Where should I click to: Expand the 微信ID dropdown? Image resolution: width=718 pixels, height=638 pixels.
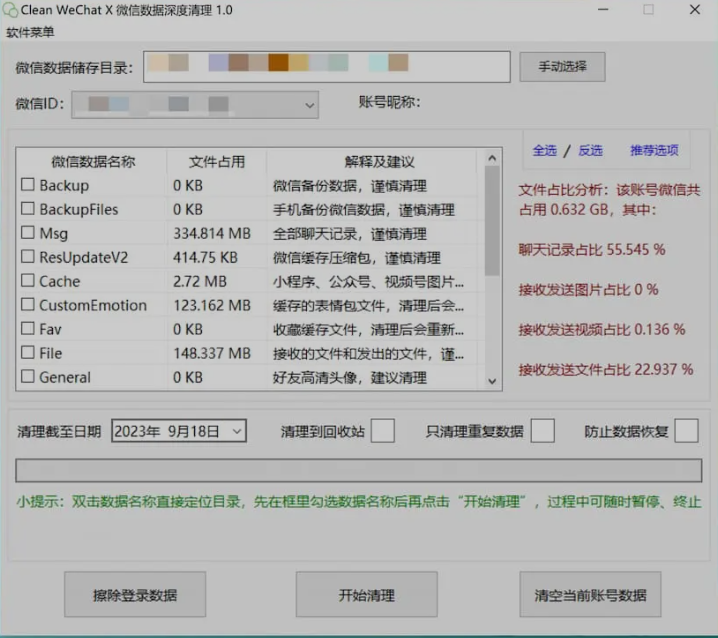click(310, 105)
